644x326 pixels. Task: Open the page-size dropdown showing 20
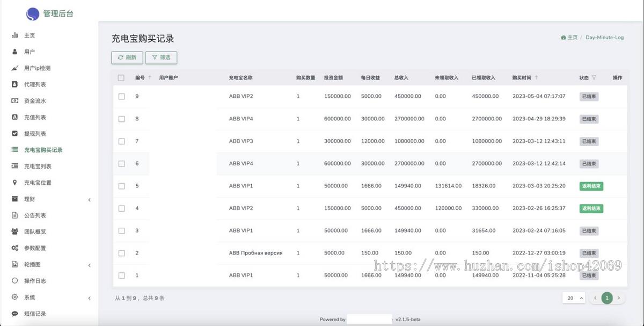[574, 298]
